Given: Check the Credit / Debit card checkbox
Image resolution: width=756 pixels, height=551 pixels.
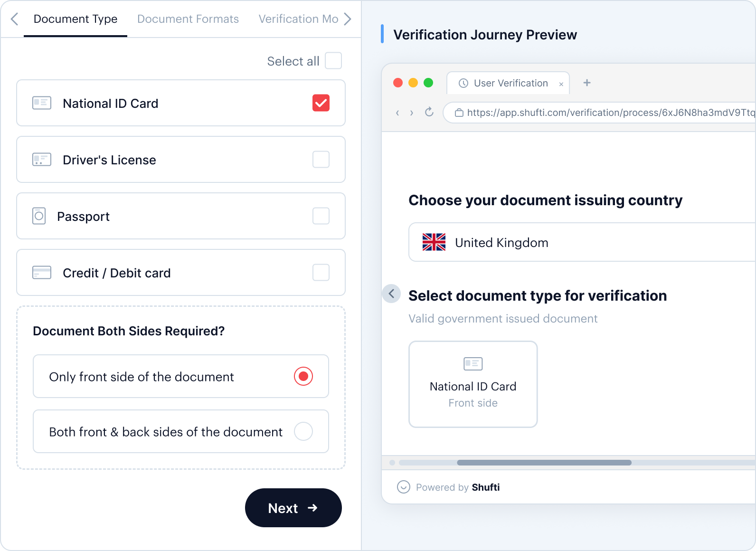Looking at the screenshot, I should tap(321, 273).
